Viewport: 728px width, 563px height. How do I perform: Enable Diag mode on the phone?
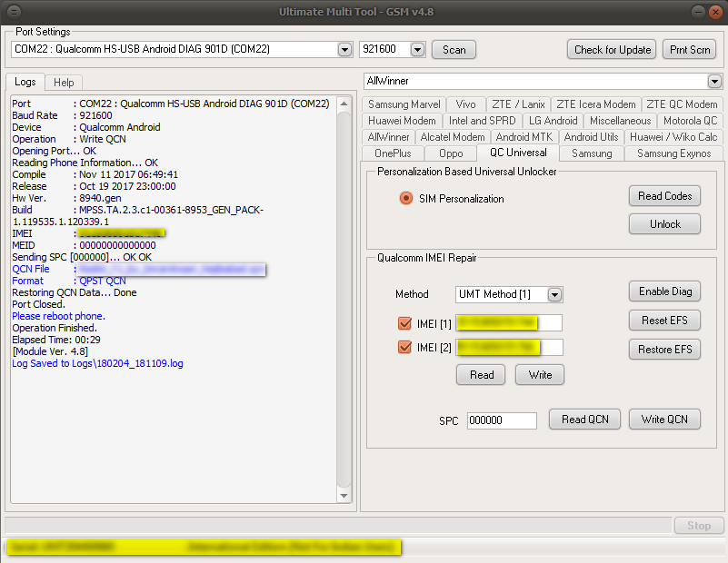[x=664, y=291]
